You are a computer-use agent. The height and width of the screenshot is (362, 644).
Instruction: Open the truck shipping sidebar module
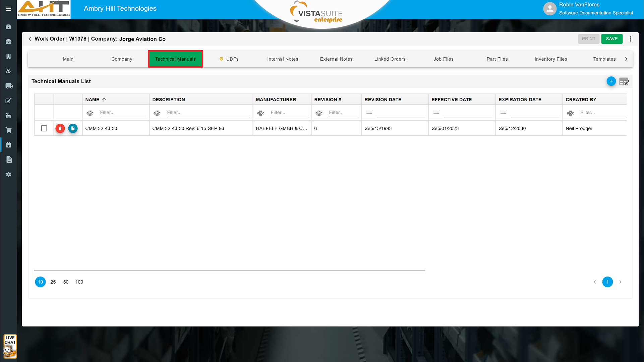point(9,86)
